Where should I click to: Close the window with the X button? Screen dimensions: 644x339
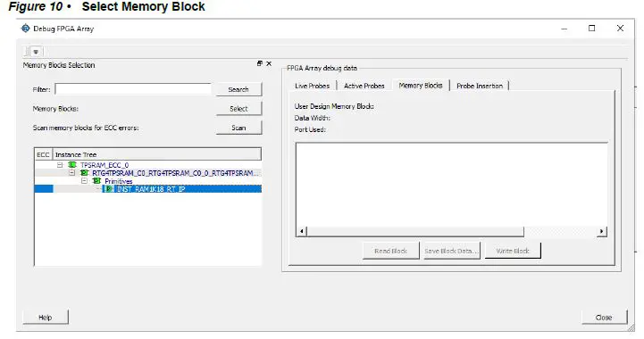620,29
